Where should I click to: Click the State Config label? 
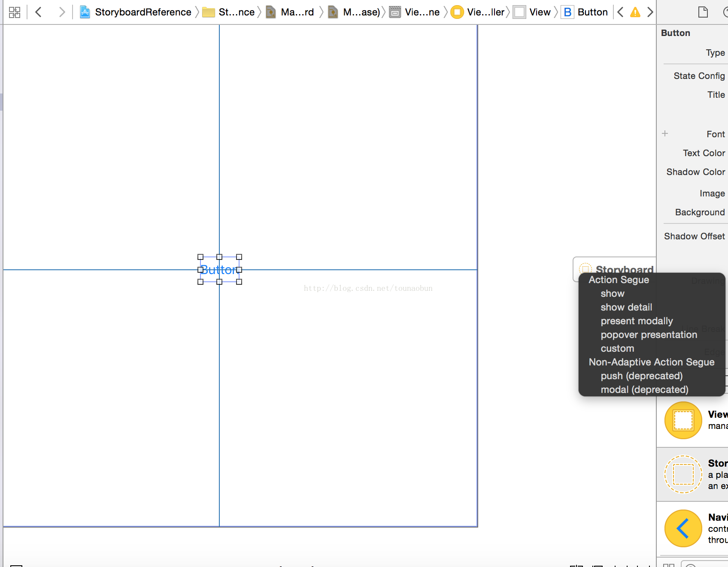tap(699, 76)
